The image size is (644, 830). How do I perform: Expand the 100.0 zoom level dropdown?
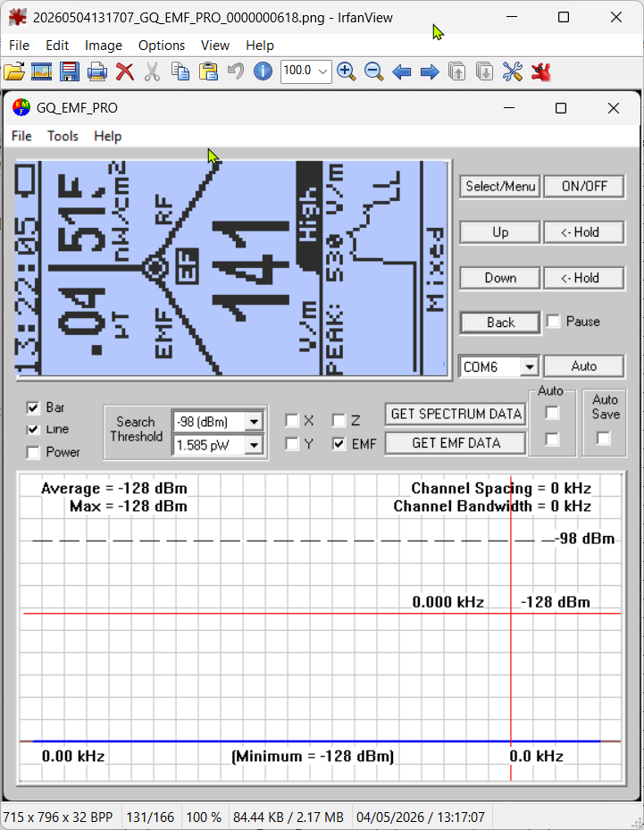[x=322, y=71]
